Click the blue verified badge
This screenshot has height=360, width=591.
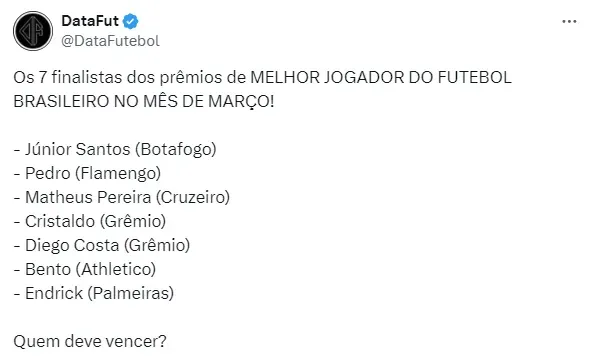point(131,21)
